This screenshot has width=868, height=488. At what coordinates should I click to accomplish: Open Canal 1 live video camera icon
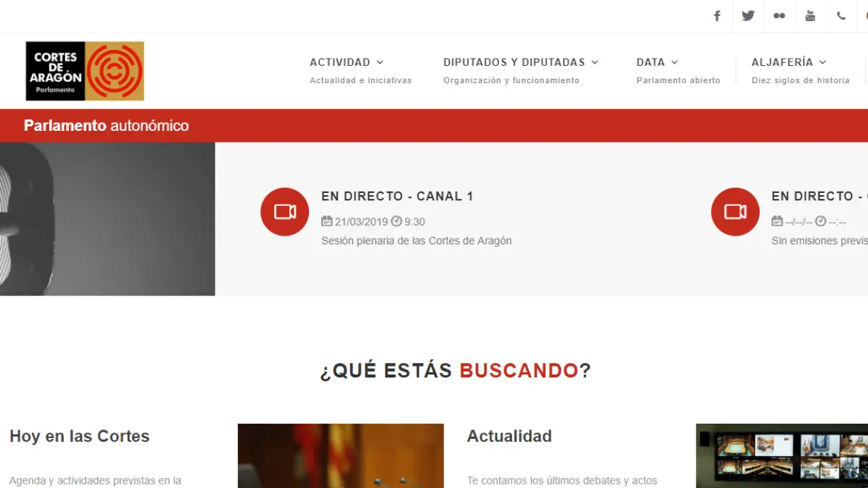(x=285, y=211)
